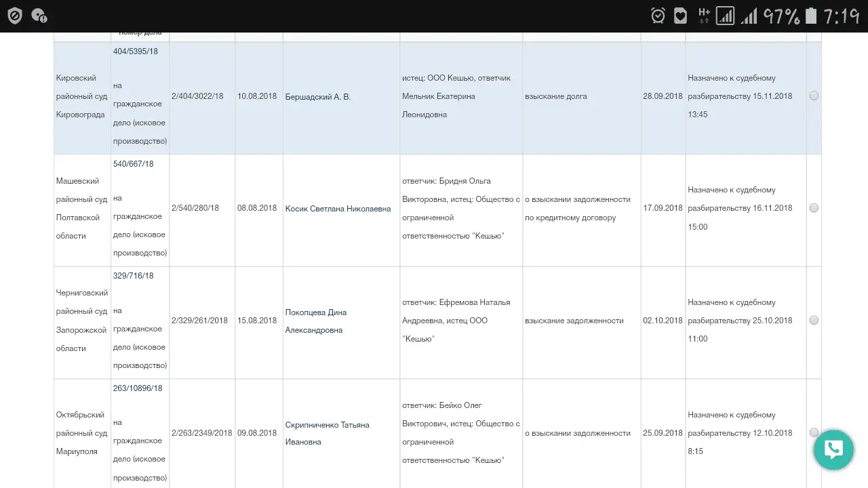Image resolution: width=868 pixels, height=488 pixels.
Task: Tap the H+ mobile data indicator
Action: (703, 14)
